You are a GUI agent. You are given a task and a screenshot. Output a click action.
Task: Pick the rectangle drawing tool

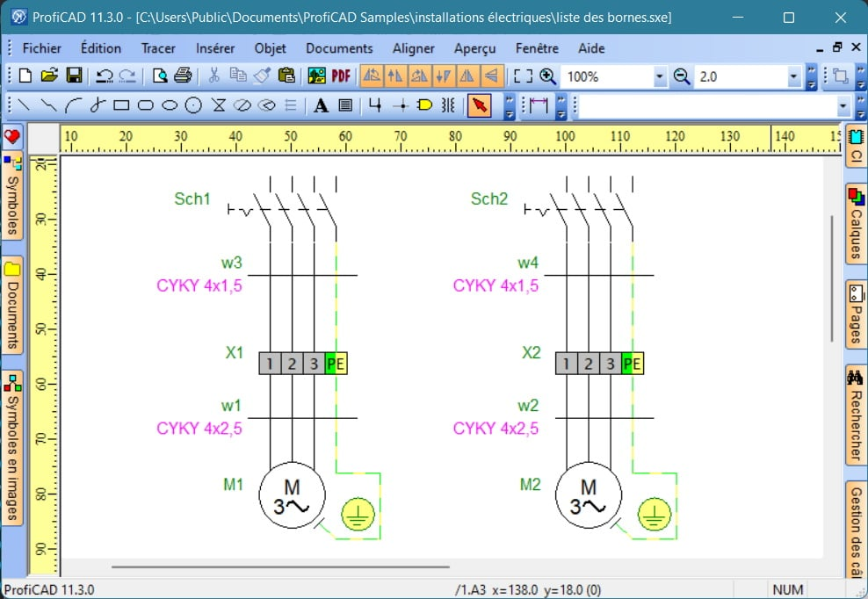coord(121,105)
